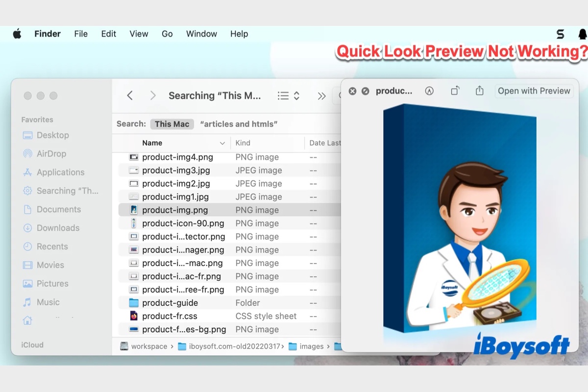Expand the toolbar overflow double chevron
Viewport: 588px width, 392px height.
point(321,96)
